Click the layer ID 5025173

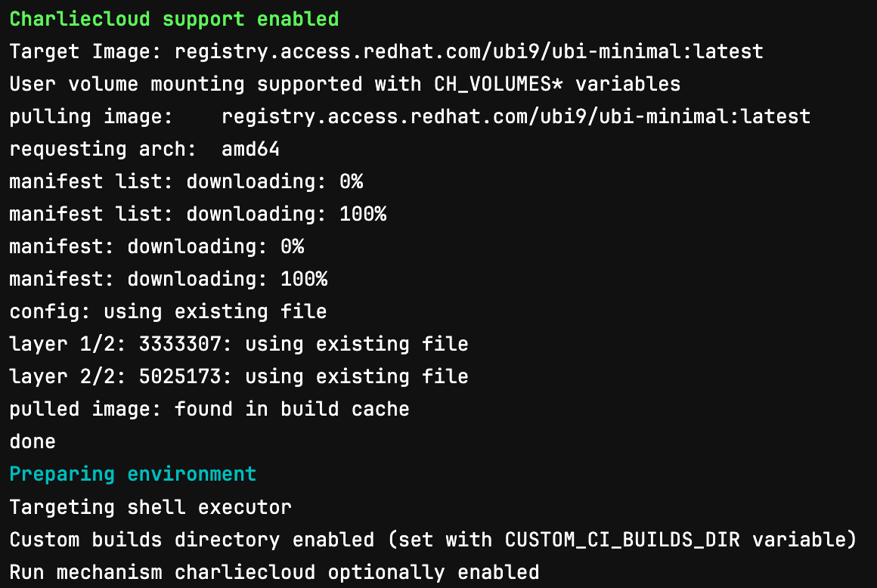tap(180, 376)
